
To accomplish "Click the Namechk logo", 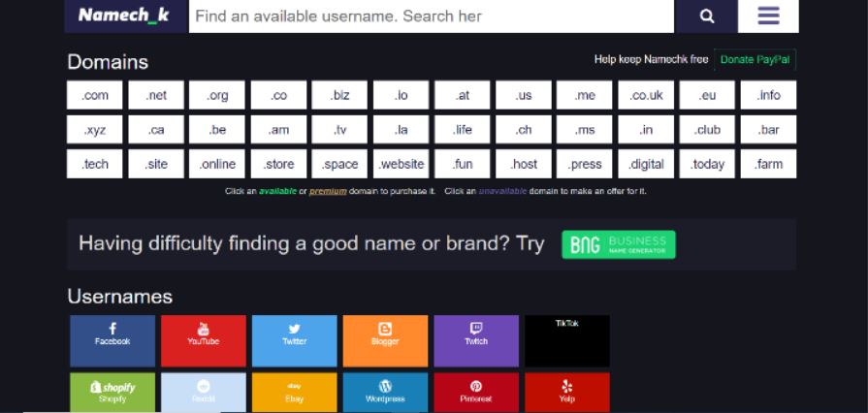I will [123, 16].
